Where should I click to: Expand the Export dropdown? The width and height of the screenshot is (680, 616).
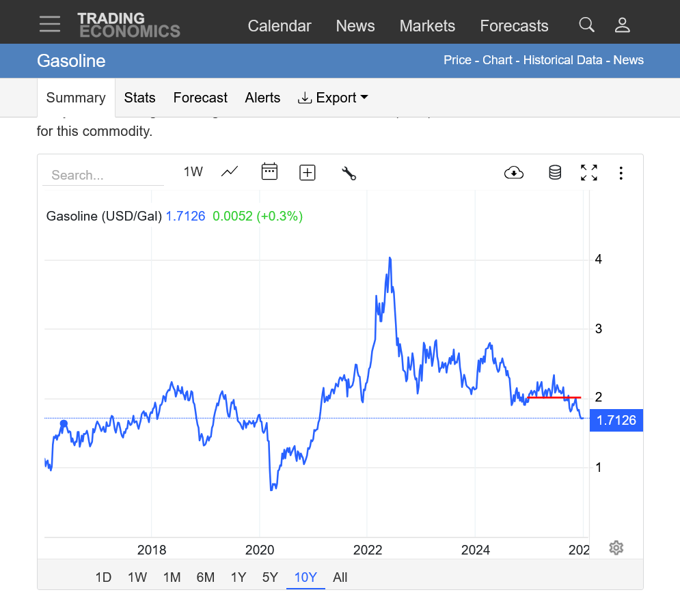(334, 98)
